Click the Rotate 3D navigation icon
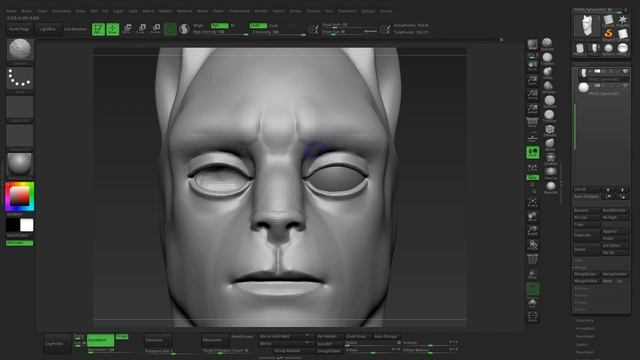Viewport: 640px width, 360px height. coord(532,245)
